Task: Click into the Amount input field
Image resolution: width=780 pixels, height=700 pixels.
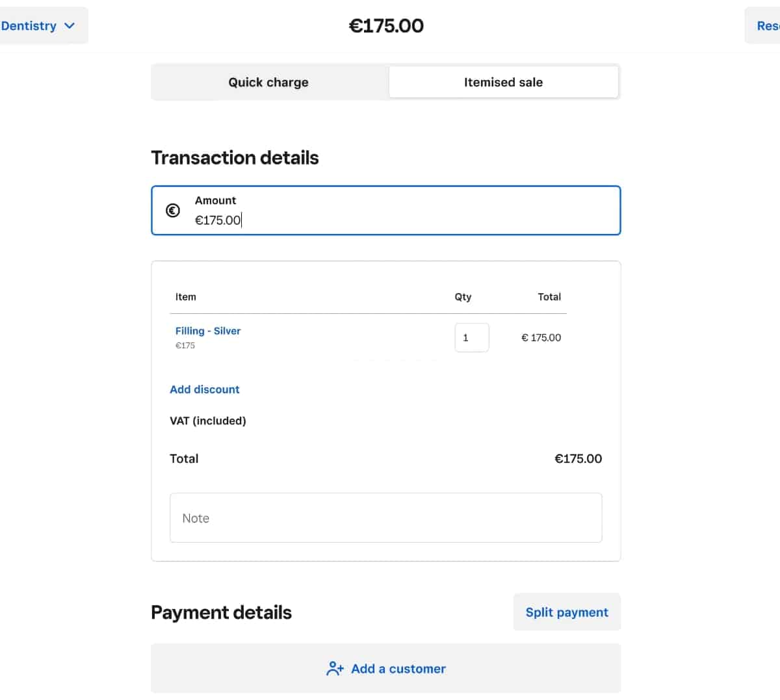Action: tap(386, 211)
